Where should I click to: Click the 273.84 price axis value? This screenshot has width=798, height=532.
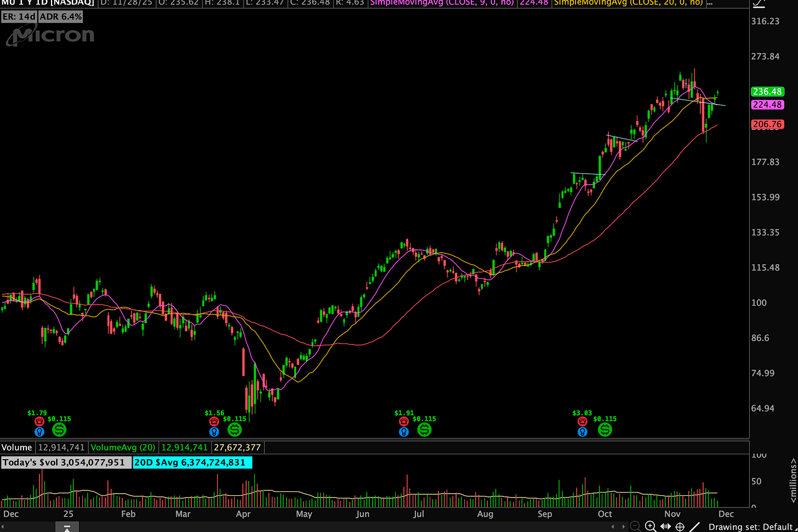pyautogui.click(x=766, y=56)
